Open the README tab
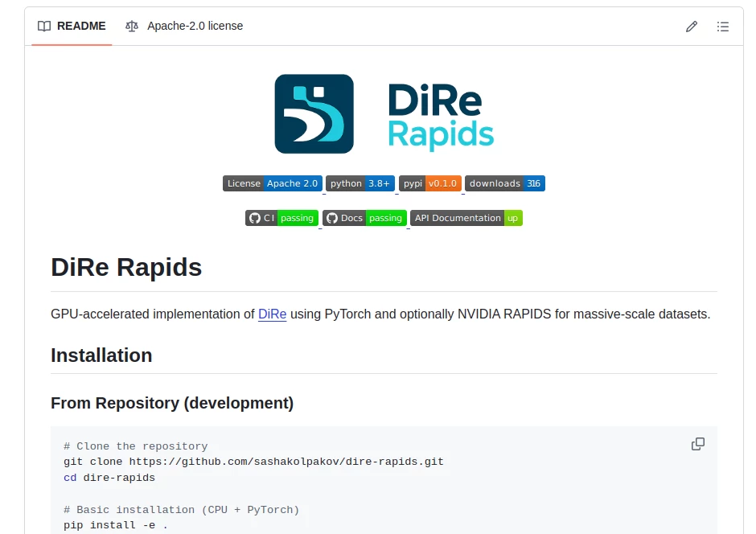 point(72,26)
